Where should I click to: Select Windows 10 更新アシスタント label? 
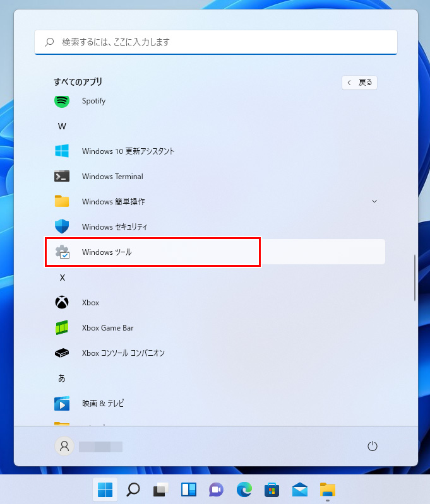128,151
